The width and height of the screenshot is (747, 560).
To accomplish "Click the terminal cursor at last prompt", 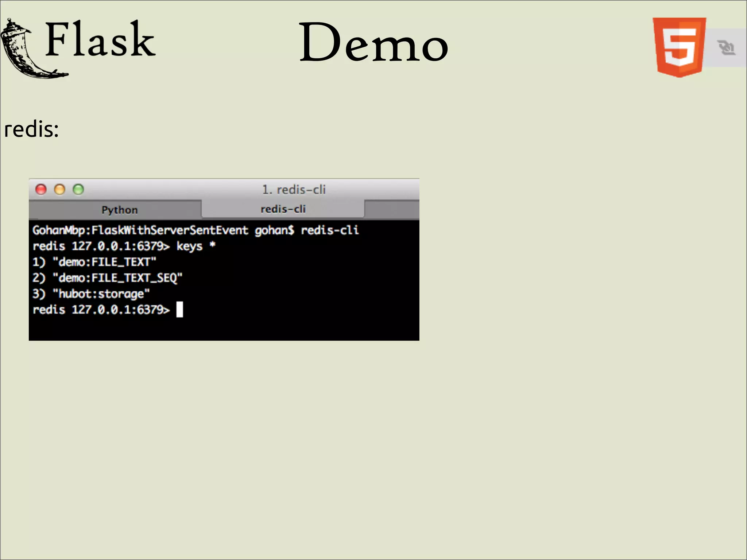I will pos(179,310).
